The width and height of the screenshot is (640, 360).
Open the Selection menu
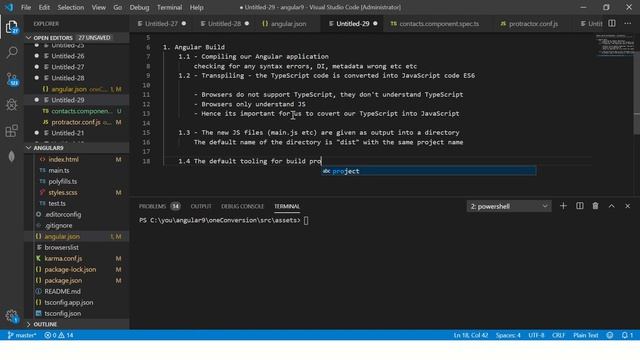tap(71, 7)
